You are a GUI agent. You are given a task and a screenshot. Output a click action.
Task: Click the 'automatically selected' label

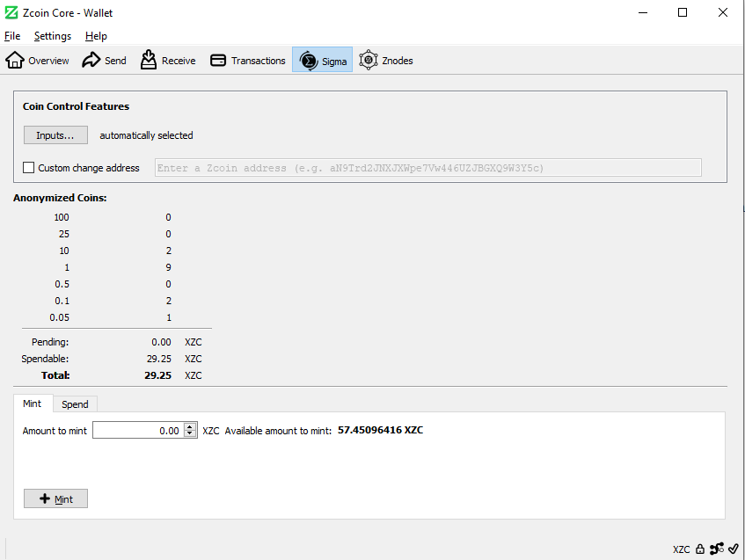pyautogui.click(x=146, y=135)
